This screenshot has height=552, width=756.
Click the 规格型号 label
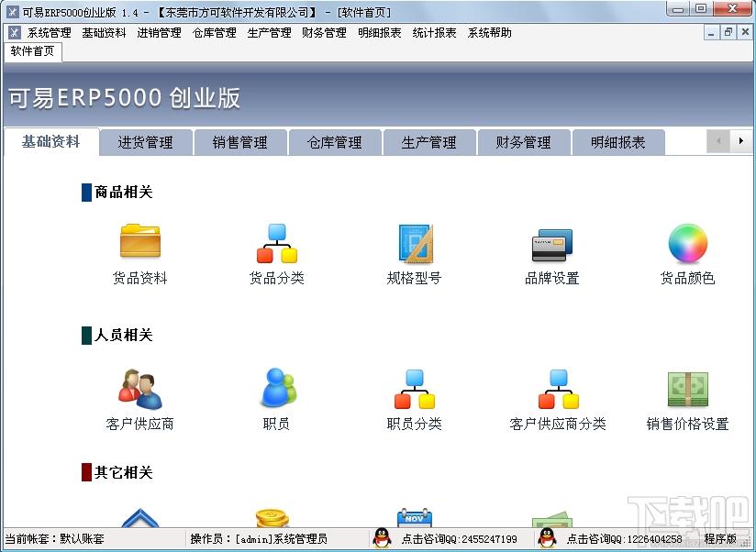[x=414, y=278]
